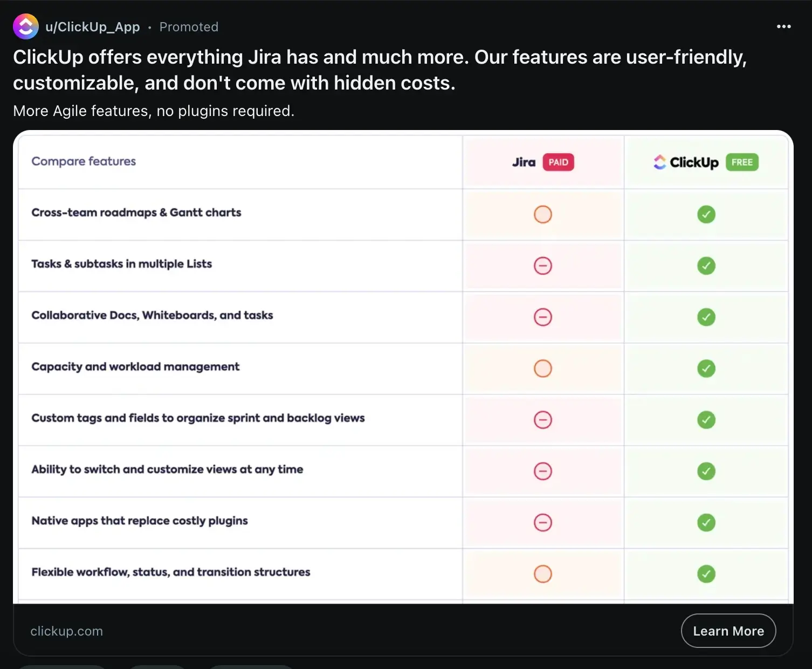Click the FREE badge next to ClickUp
This screenshot has width=812, height=669.
click(x=741, y=162)
